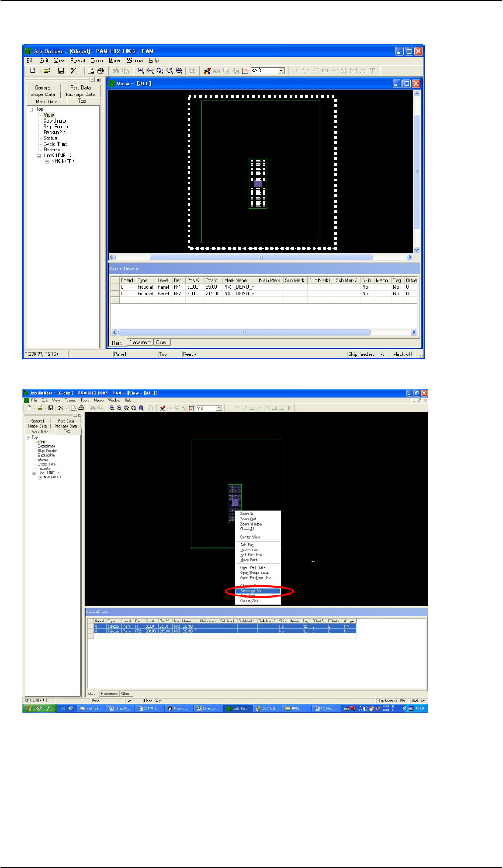Open AID combo box in upper window toolbar
The image size is (503, 868).
pyautogui.click(x=268, y=71)
